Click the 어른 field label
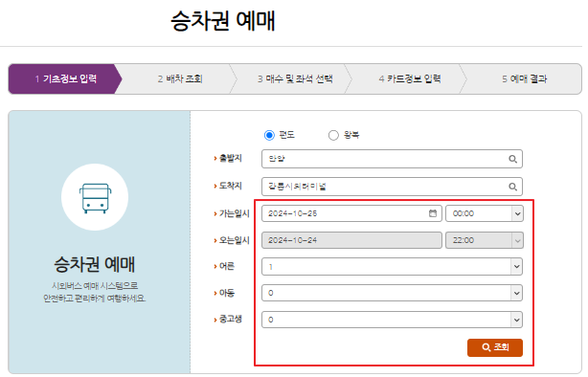Viewport: 588px width, 377px height. click(227, 266)
